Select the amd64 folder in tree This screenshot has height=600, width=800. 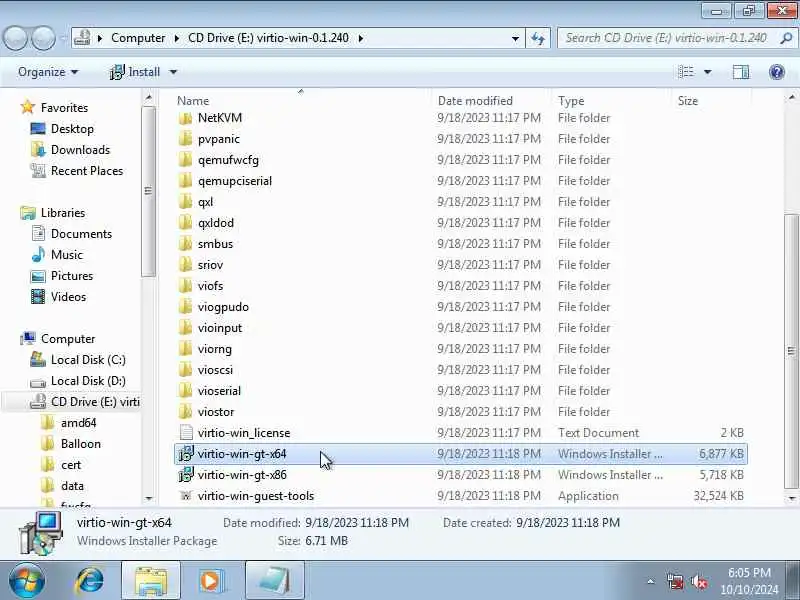pyautogui.click(x=79, y=422)
